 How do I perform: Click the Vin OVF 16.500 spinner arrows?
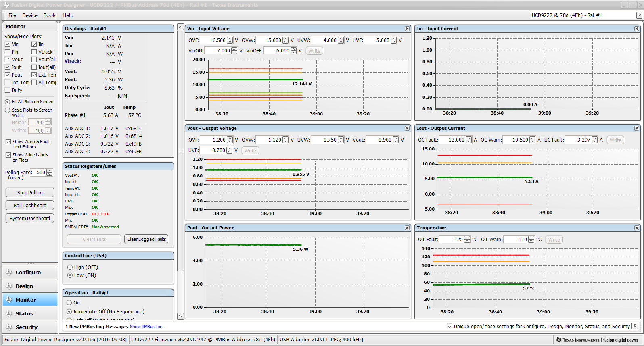pyautogui.click(x=230, y=40)
